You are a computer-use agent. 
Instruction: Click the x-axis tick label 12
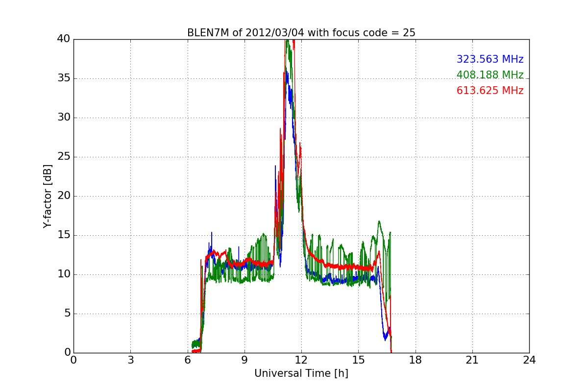301,360
